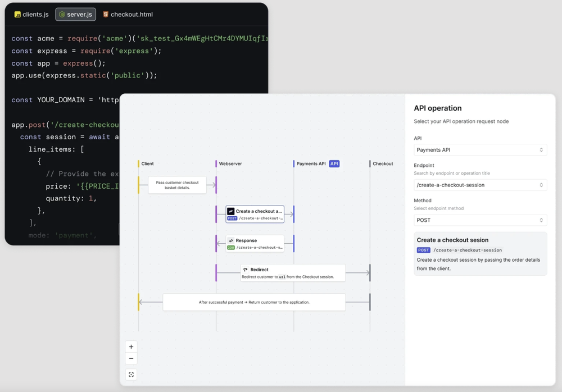562x392 pixels.
Task: Click the code line requiring 'express'
Action: (x=87, y=51)
